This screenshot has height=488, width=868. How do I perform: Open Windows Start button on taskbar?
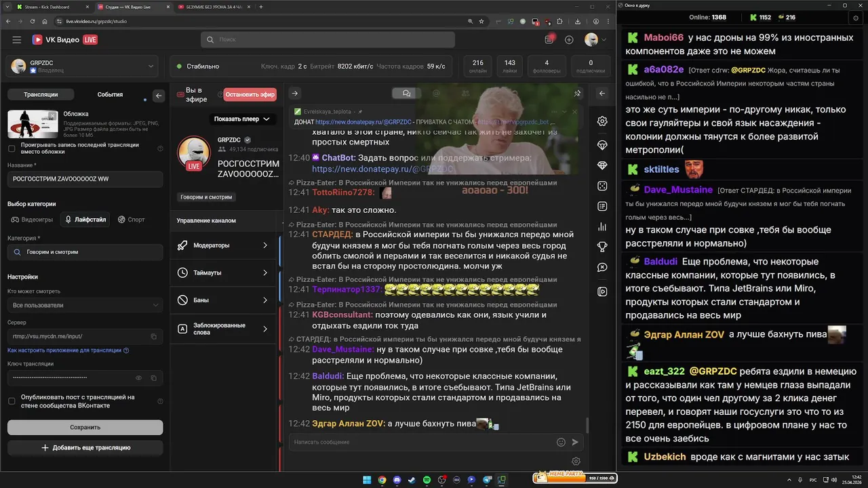pos(367,480)
